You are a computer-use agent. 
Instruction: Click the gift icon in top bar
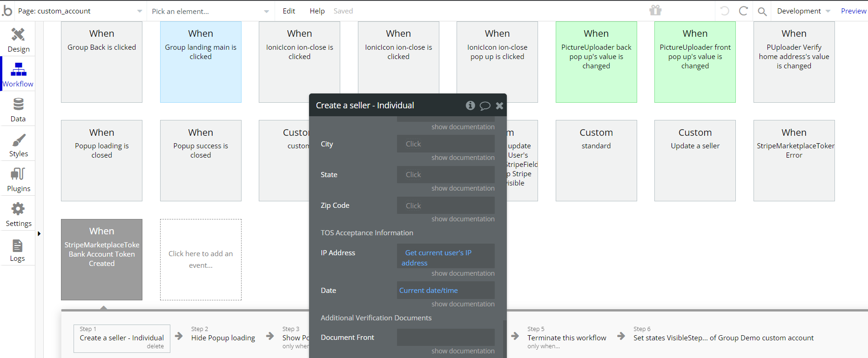656,10
